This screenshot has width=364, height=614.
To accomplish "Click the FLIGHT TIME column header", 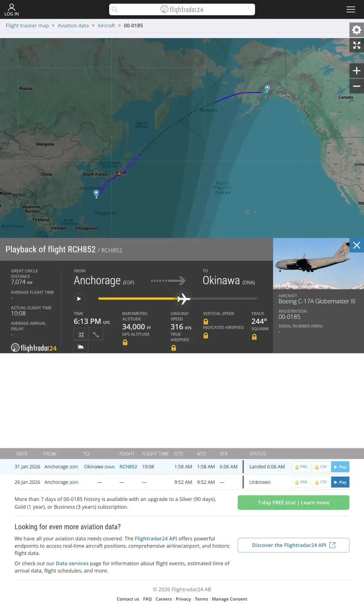I will tap(155, 454).
